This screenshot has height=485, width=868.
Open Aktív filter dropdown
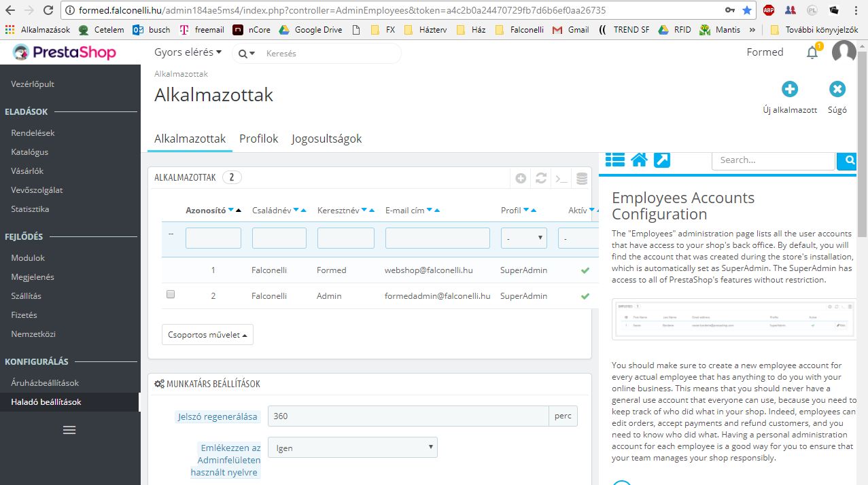pyautogui.click(x=578, y=238)
